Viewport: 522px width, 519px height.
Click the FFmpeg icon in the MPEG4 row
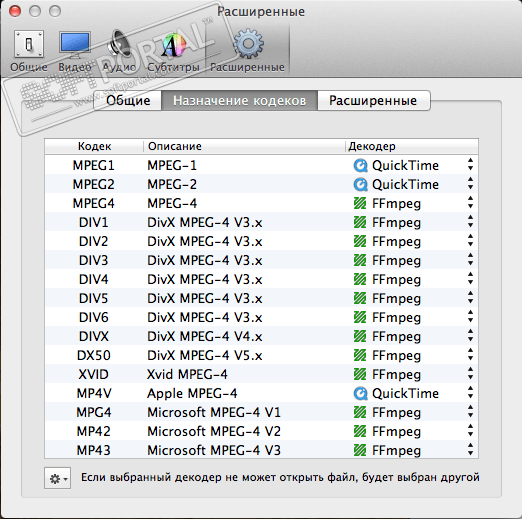[x=360, y=203]
